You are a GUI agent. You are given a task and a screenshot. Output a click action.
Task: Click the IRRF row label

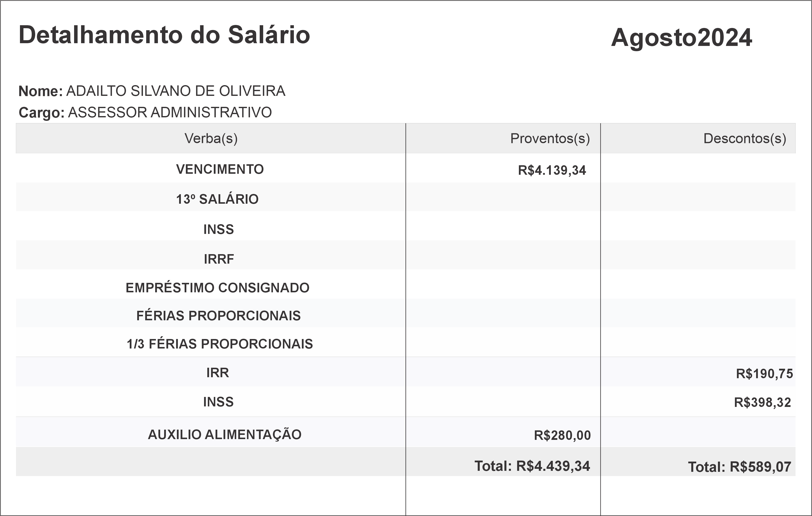[219, 259]
